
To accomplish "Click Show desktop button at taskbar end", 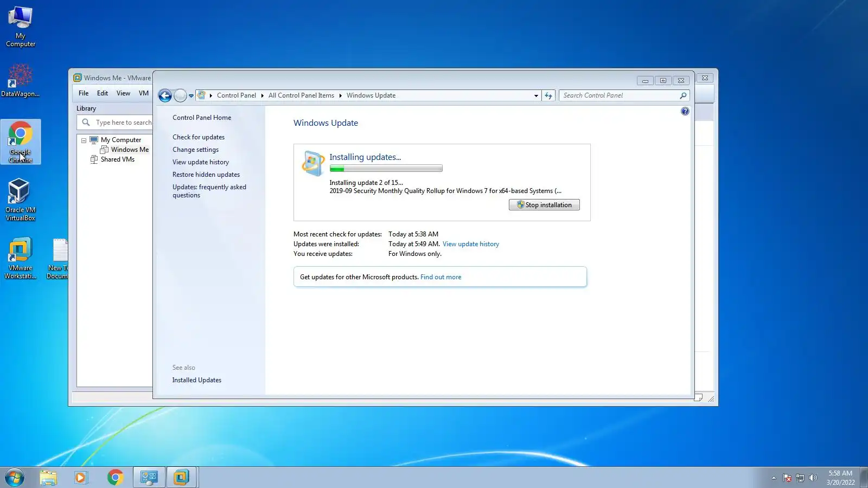I will point(864,477).
